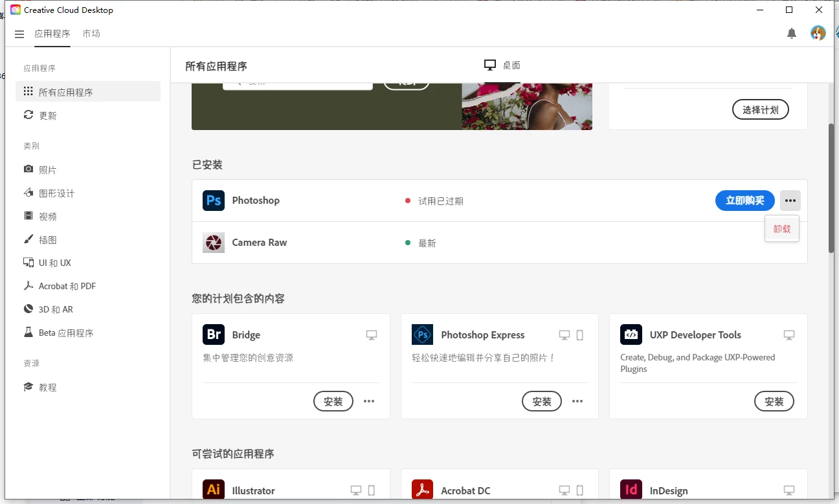Click the vertical scrollbar thumb

tap(831, 188)
